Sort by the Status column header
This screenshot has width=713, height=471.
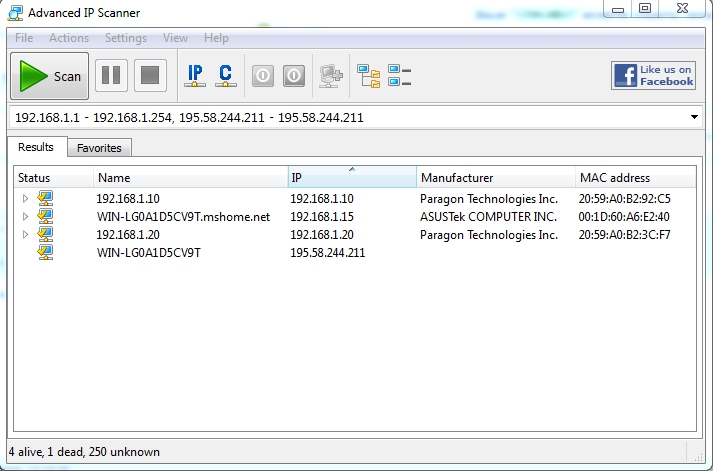pyautogui.click(x=54, y=178)
